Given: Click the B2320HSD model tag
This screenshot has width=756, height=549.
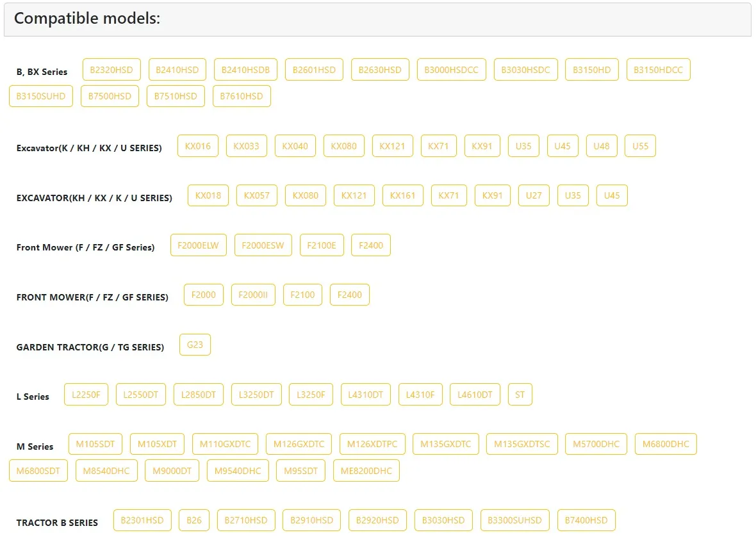Looking at the screenshot, I should click(x=111, y=70).
